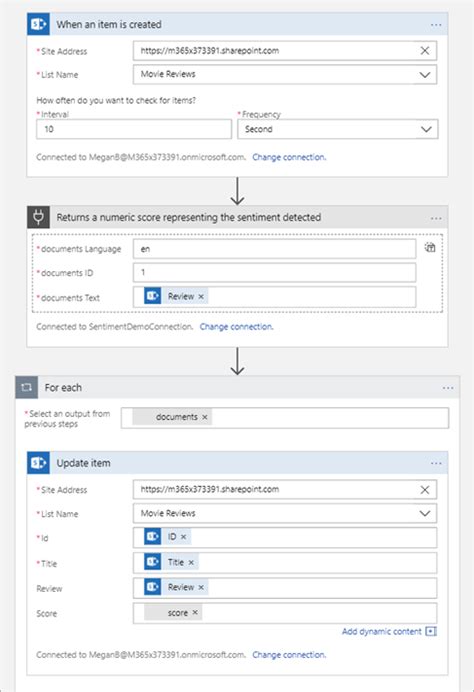
Task: Click SharePoint icon on 'When an item is created'
Action: tap(38, 24)
